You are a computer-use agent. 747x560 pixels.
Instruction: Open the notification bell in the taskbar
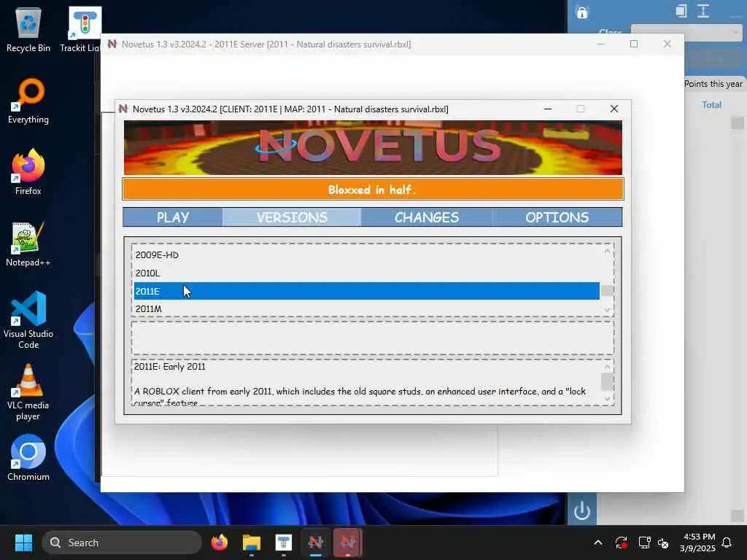pos(727,542)
